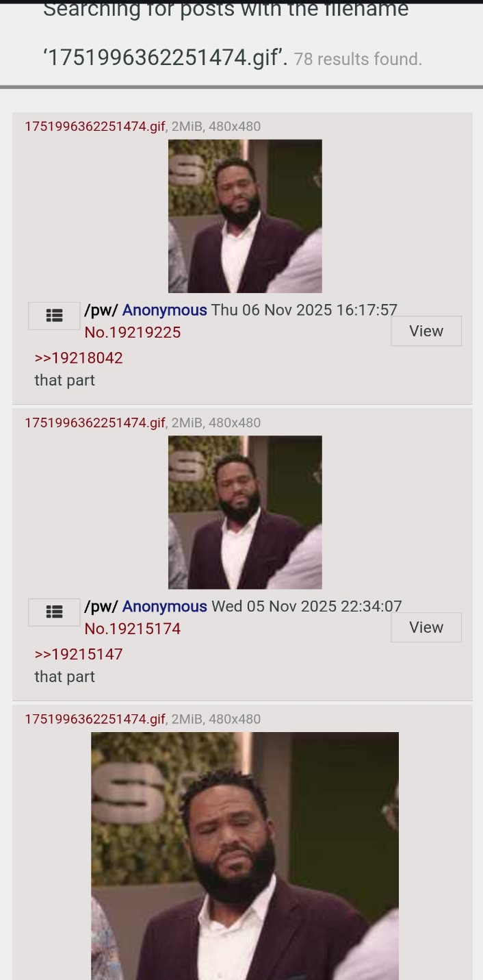Screen dimensions: 483x980
Task: Click the View button for post No.19219225
Action: click(x=426, y=331)
